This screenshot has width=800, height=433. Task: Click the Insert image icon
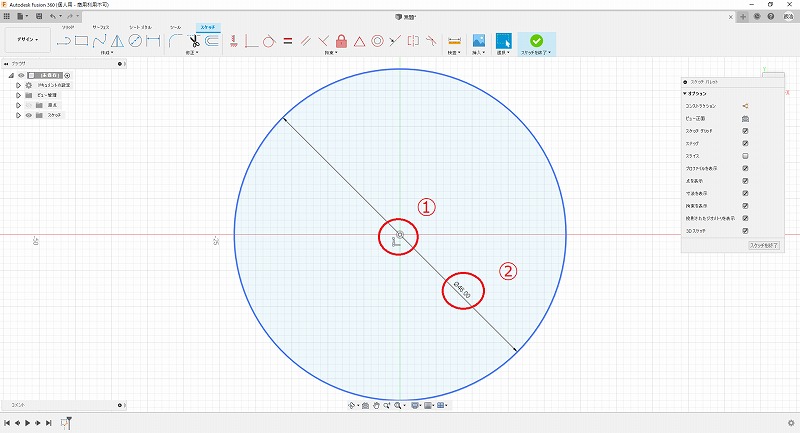tap(479, 41)
